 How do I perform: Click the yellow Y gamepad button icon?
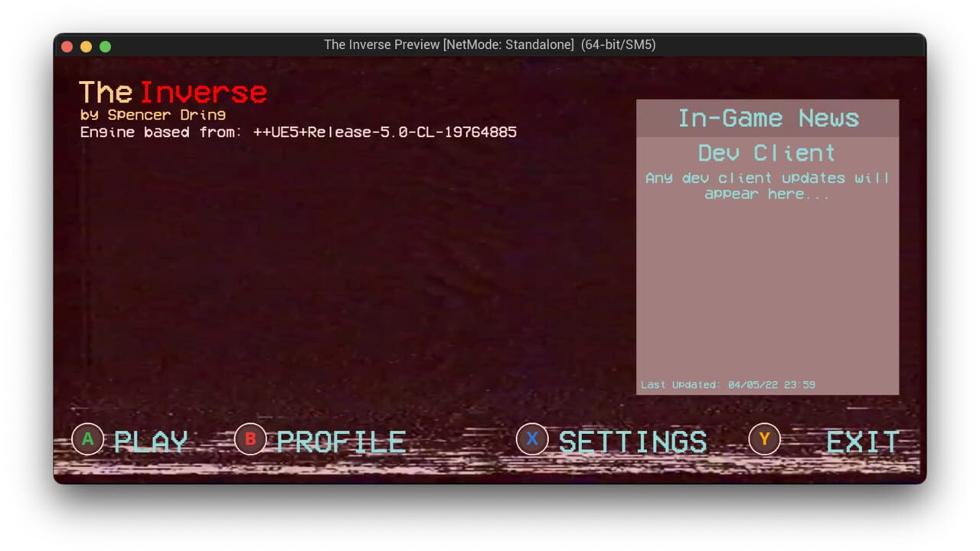click(x=764, y=439)
